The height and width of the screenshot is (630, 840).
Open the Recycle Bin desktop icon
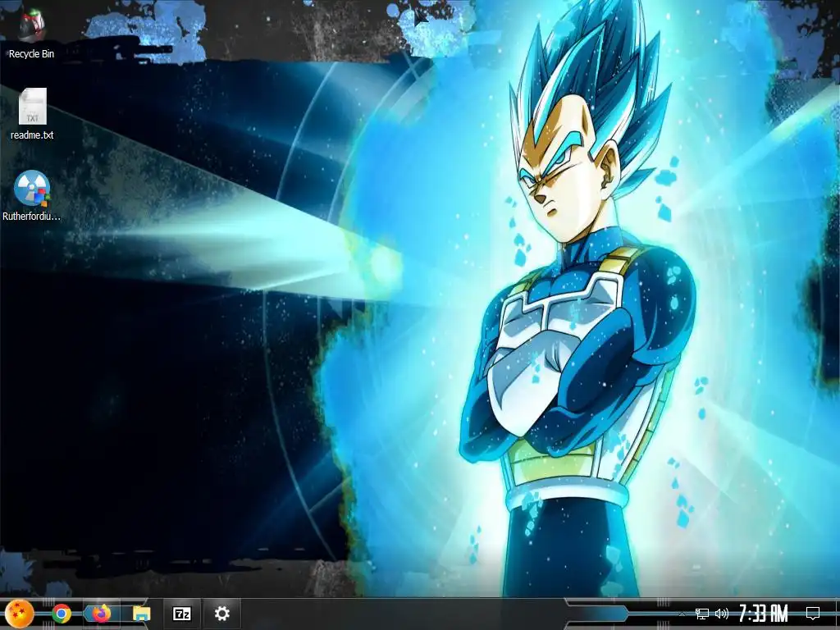pyautogui.click(x=32, y=25)
